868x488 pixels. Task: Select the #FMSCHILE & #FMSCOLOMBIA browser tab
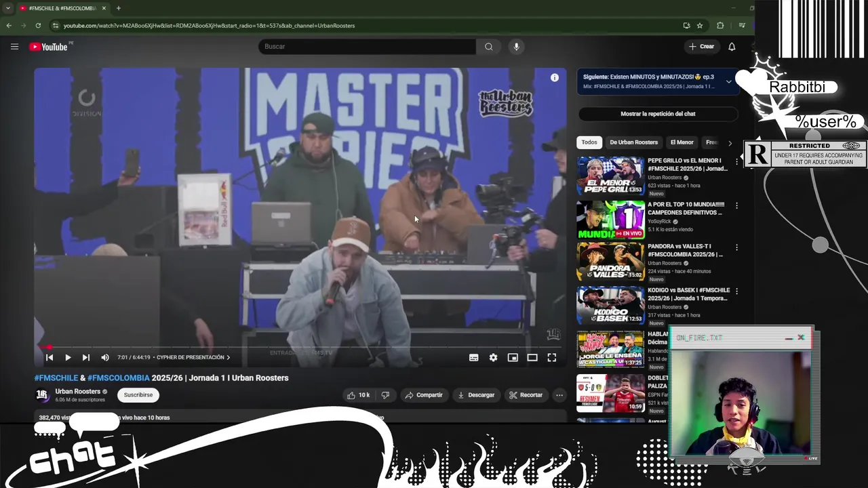61,8
